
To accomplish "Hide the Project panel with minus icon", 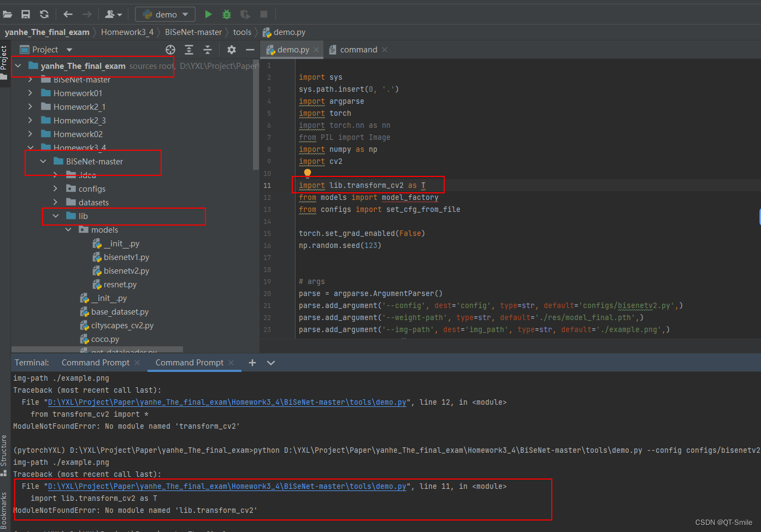I will [x=250, y=50].
